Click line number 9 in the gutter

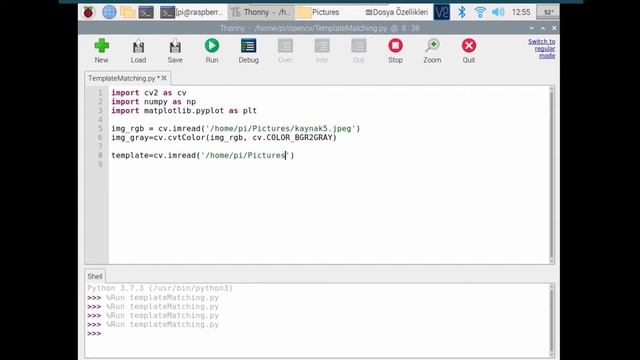(100, 164)
